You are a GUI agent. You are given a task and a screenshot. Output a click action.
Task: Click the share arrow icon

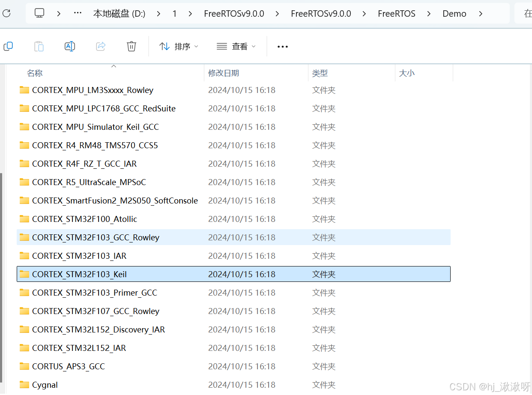click(101, 46)
